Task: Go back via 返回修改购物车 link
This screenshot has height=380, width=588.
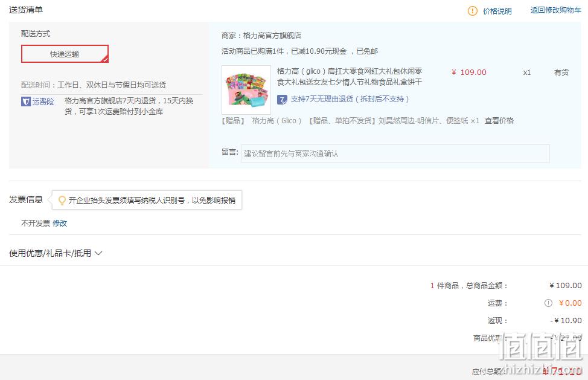Action: 556,10
